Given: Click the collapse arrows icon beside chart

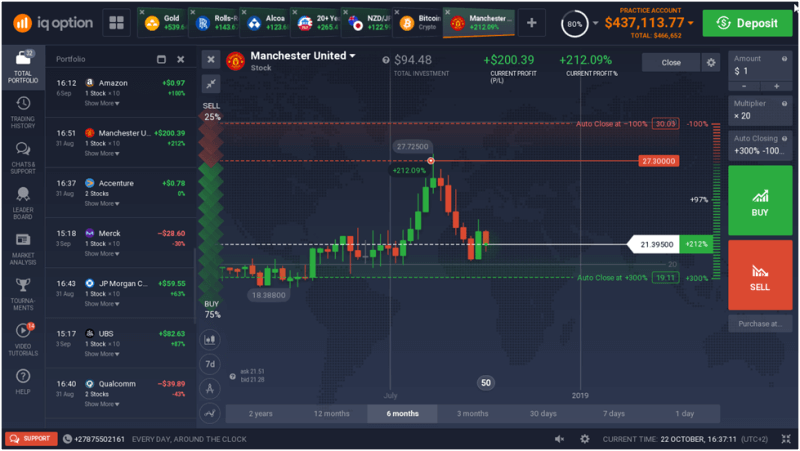Looking at the screenshot, I should coord(211,84).
